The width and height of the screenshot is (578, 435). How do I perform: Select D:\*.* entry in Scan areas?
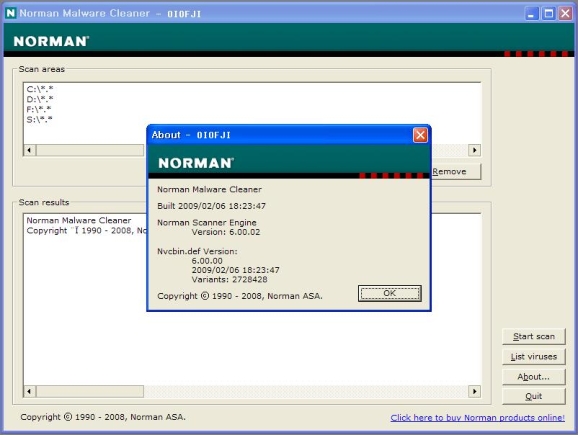click(40, 99)
